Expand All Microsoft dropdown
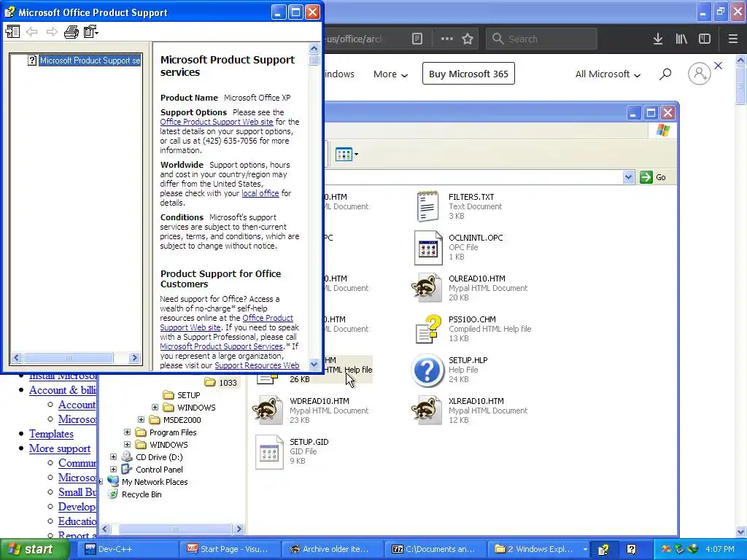This screenshot has width=747, height=560. pos(608,74)
